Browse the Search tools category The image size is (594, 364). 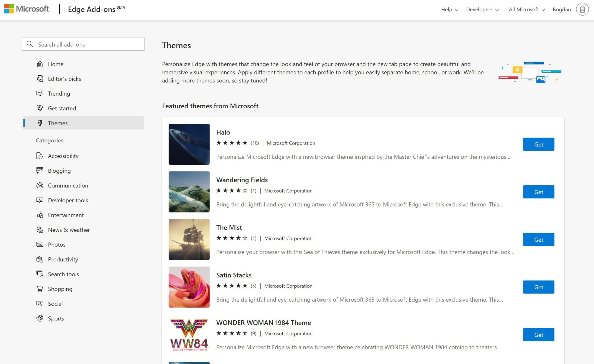(x=83, y=274)
